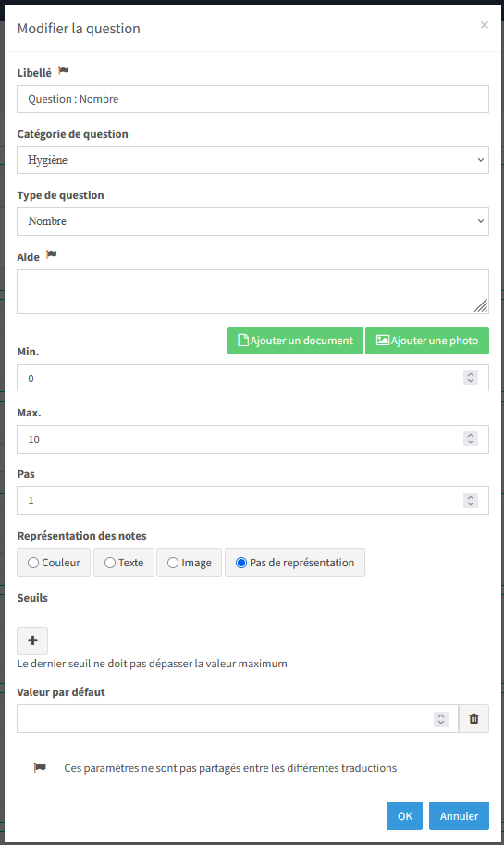
Task: Click the Ajouter un document button
Action: click(x=295, y=341)
